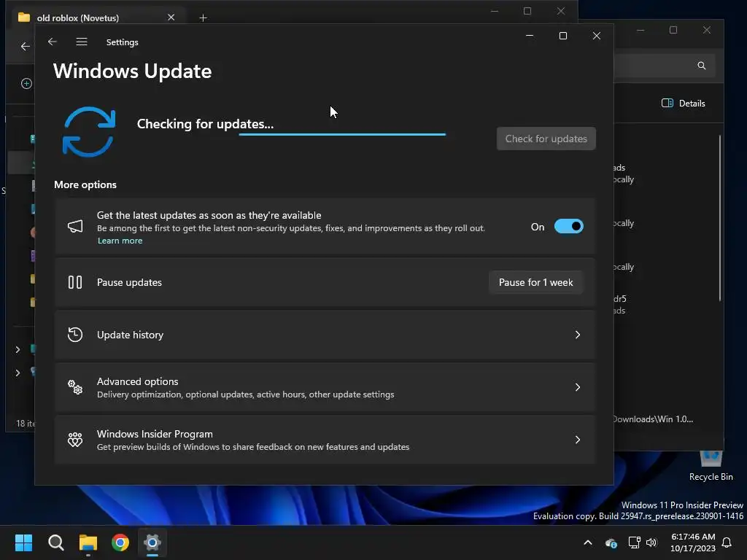747x560 pixels.
Task: Click the right Explorer window's scrollbar
Action: 719,218
